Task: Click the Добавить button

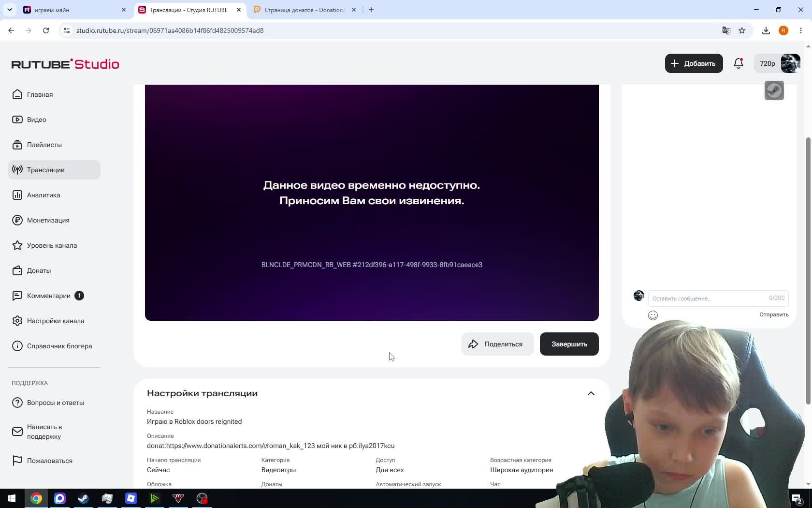Action: [694, 63]
